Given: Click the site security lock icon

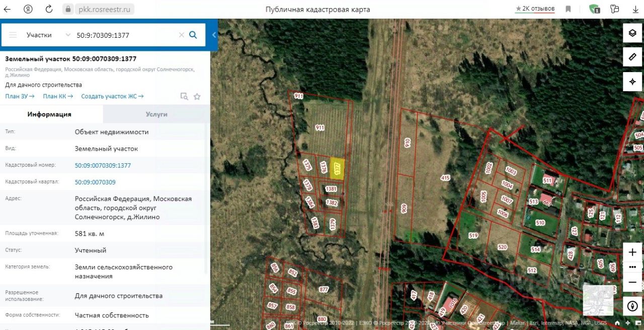Looking at the screenshot, I should click(x=68, y=9).
